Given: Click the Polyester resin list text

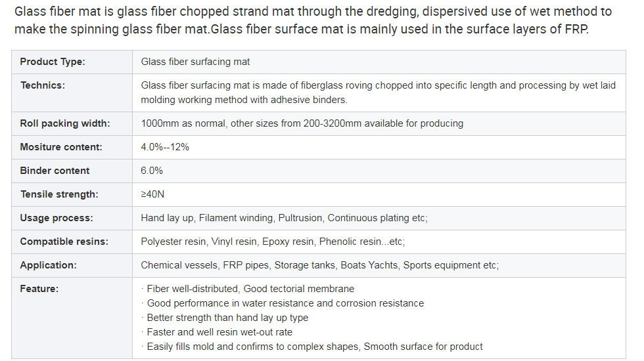Looking at the screenshot, I should point(273,242).
